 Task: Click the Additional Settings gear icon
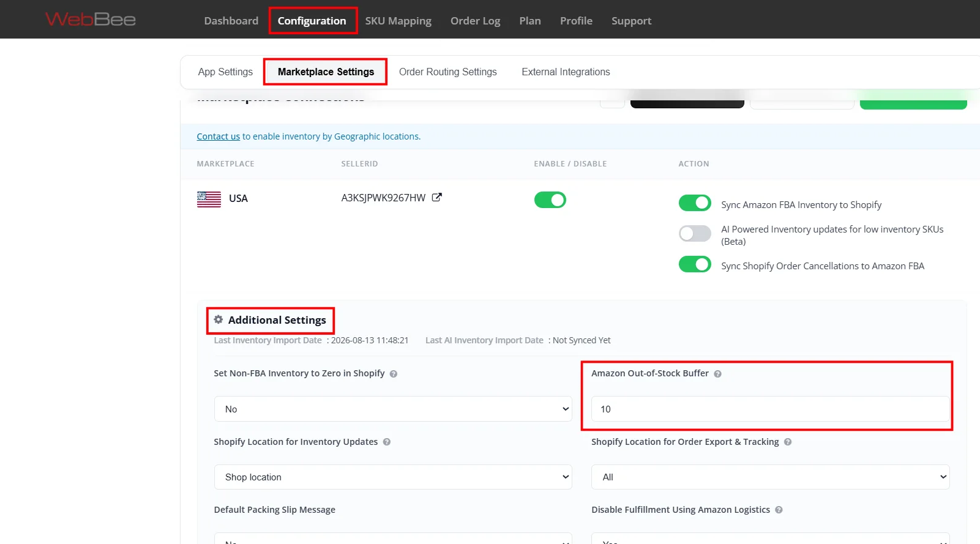pos(218,319)
